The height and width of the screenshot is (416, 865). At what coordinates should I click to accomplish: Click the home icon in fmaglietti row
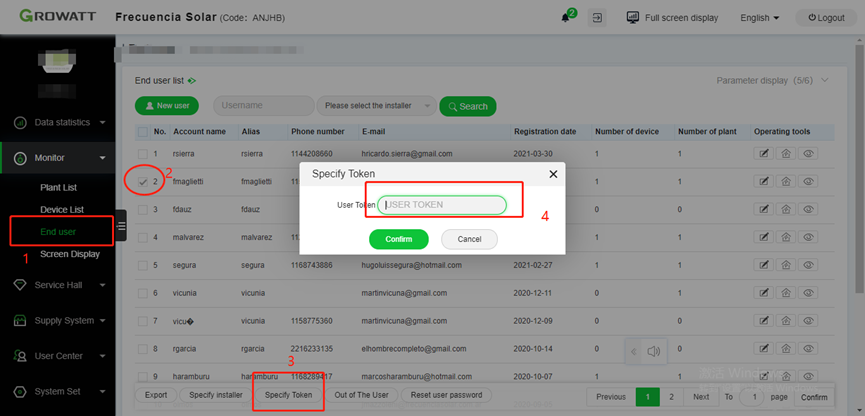[786, 182]
